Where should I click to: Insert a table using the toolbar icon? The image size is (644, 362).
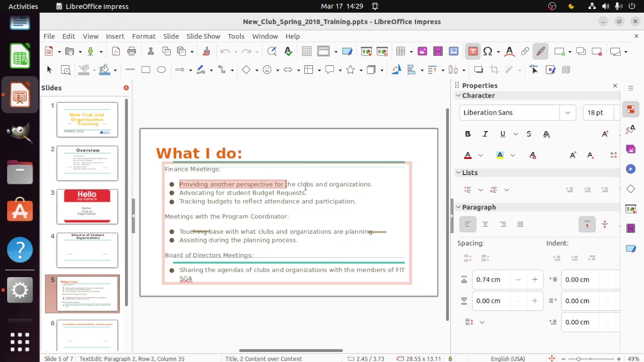(x=400, y=51)
